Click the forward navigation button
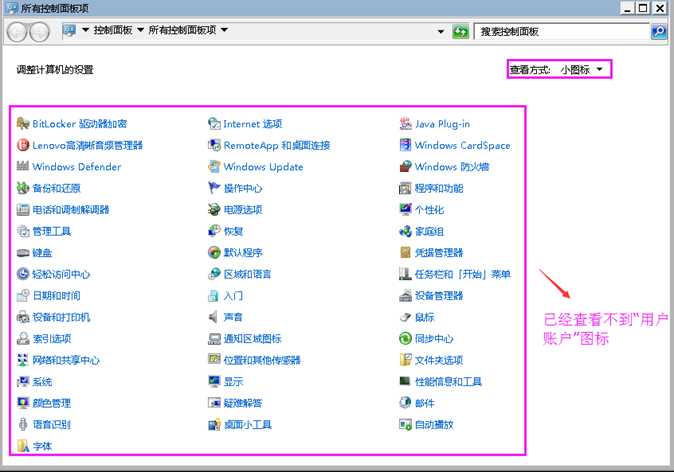 click(39, 32)
